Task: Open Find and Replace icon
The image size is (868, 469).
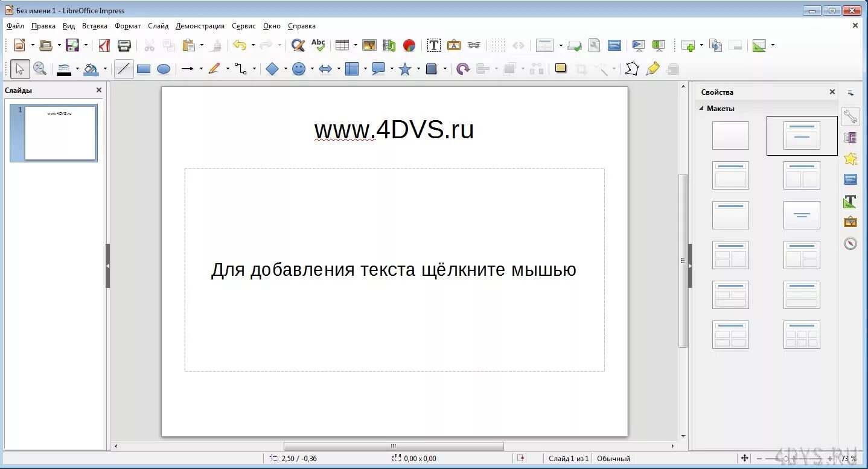Action: point(298,45)
